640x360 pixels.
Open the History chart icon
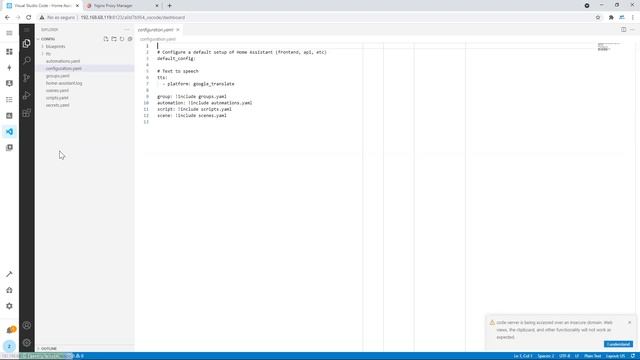(x=9, y=116)
